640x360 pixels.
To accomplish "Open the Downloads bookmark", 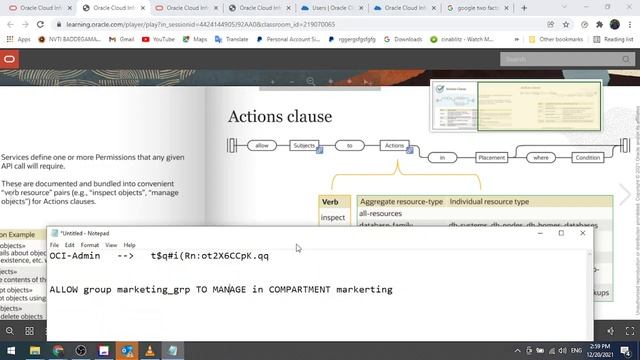I will [x=403, y=39].
